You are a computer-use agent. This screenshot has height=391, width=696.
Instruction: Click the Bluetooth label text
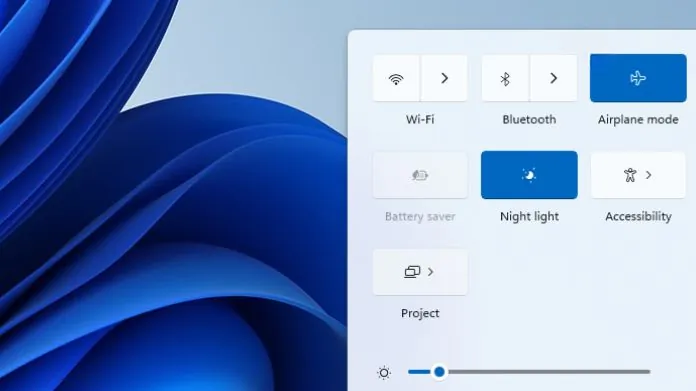[529, 119]
